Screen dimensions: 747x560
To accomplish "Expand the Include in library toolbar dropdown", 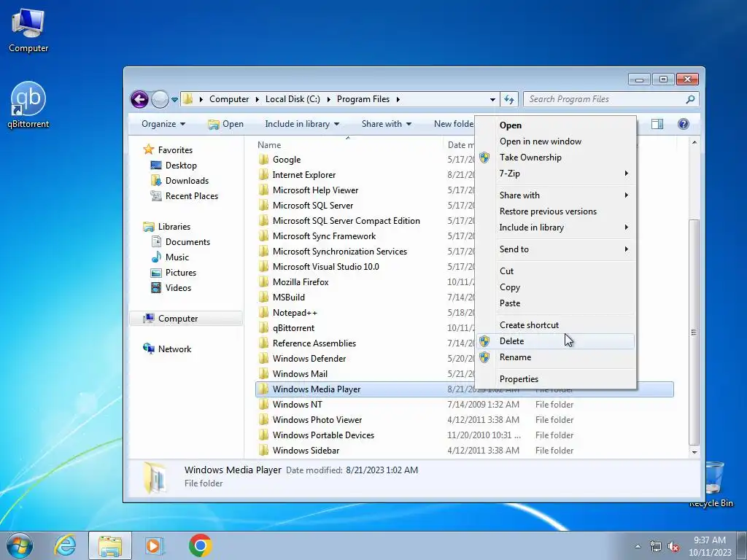I will pos(302,124).
